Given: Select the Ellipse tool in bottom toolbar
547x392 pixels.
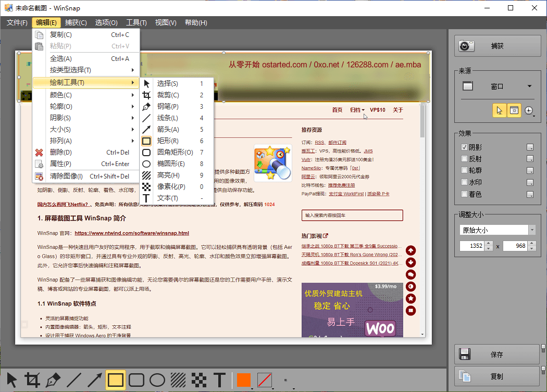Looking at the screenshot, I should pyautogui.click(x=157, y=380).
